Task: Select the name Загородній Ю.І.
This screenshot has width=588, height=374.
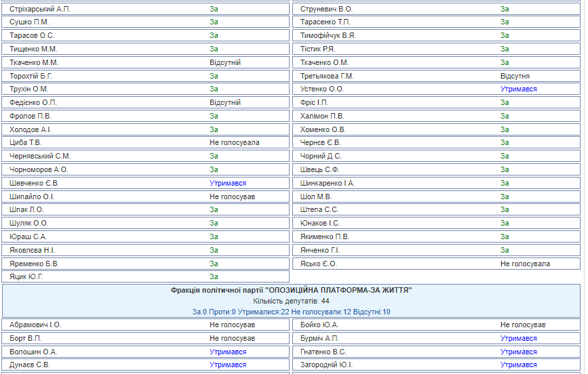Action: click(326, 365)
